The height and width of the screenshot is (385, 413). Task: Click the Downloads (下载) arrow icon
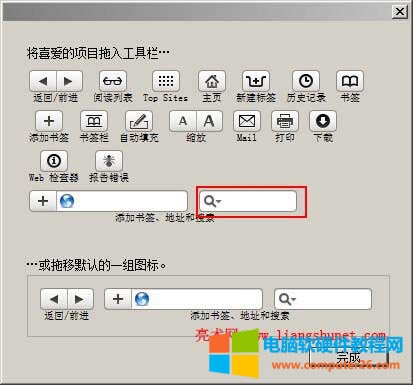323,121
